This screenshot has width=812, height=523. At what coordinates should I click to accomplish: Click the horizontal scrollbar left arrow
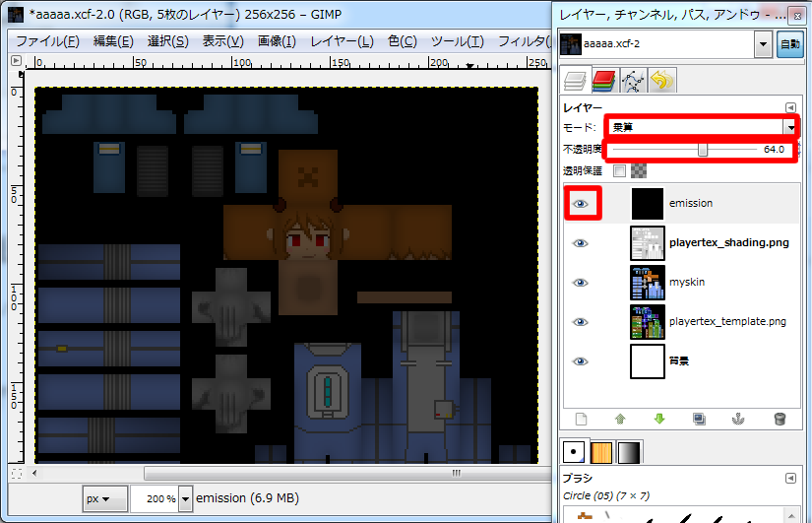point(34,473)
